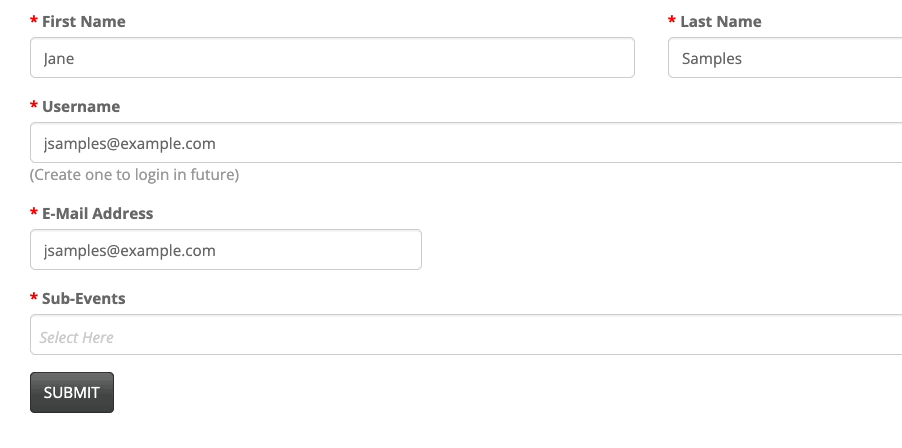
Task: Open the Sub-Events dropdown
Action: pos(466,335)
